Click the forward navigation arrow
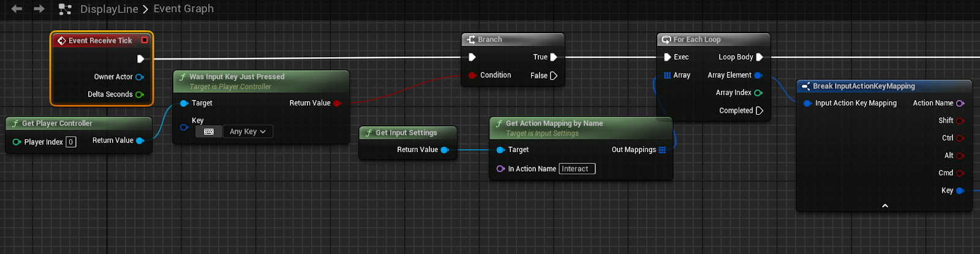 [x=39, y=9]
